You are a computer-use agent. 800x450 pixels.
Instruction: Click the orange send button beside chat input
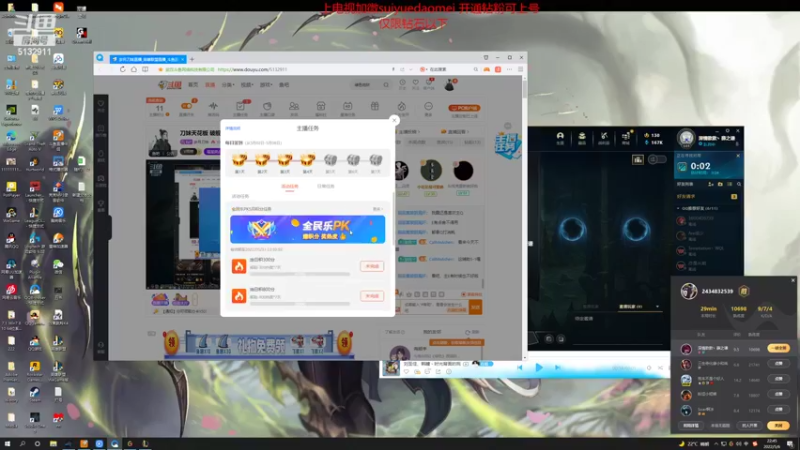476,307
